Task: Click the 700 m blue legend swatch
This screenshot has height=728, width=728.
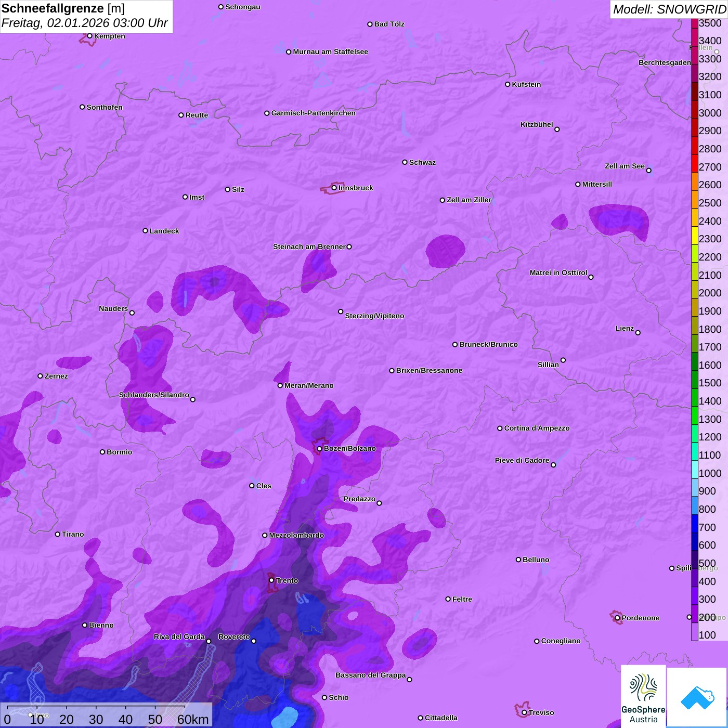Action: click(x=695, y=524)
